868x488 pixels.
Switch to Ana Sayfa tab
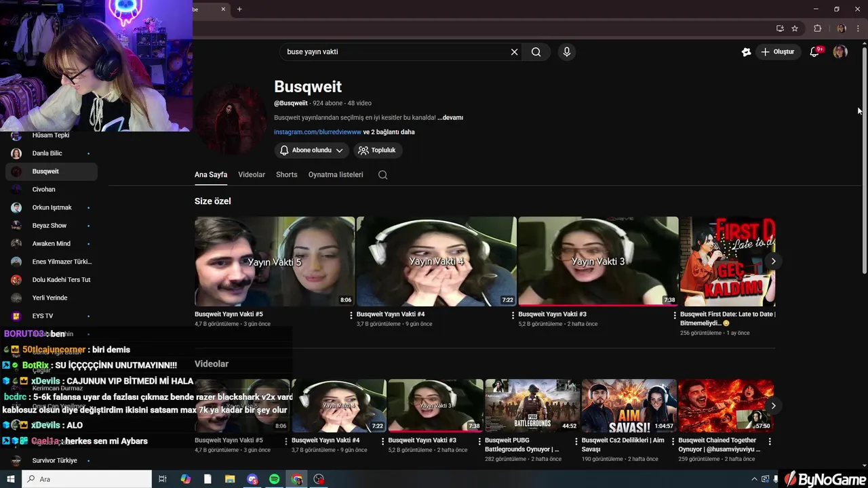click(211, 175)
